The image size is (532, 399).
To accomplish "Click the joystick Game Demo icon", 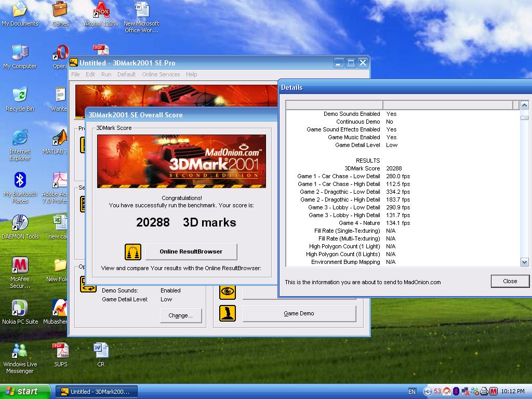I will (x=228, y=313).
